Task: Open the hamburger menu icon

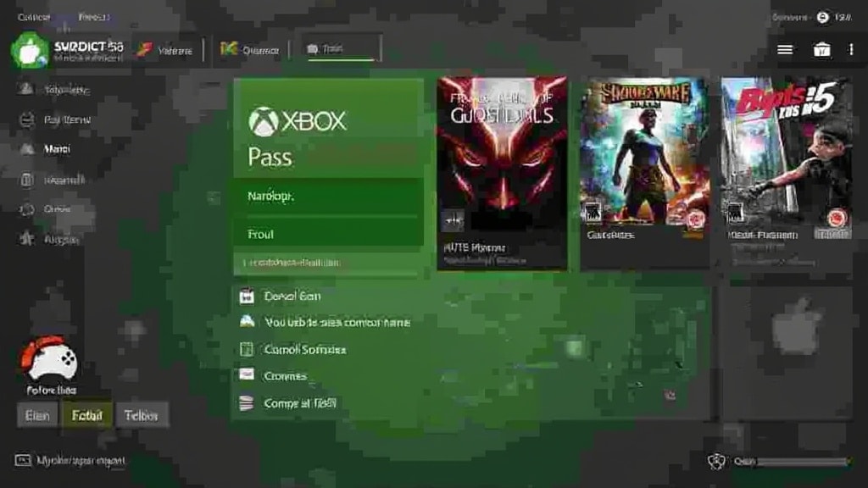Action: point(784,50)
